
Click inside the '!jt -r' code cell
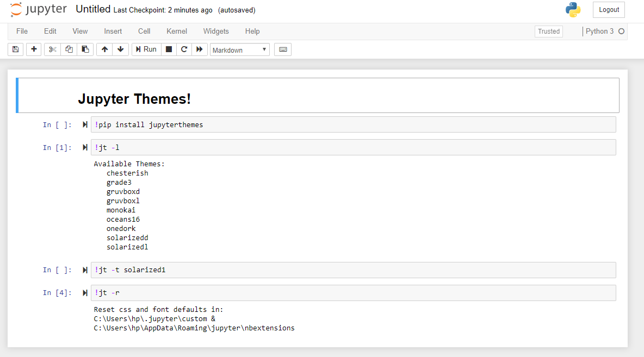[x=218, y=292]
